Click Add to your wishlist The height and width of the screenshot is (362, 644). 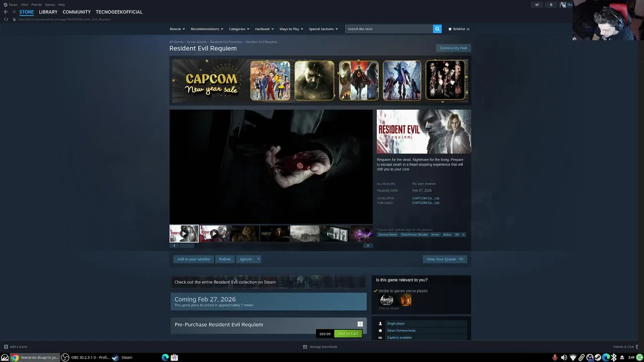tap(194, 259)
